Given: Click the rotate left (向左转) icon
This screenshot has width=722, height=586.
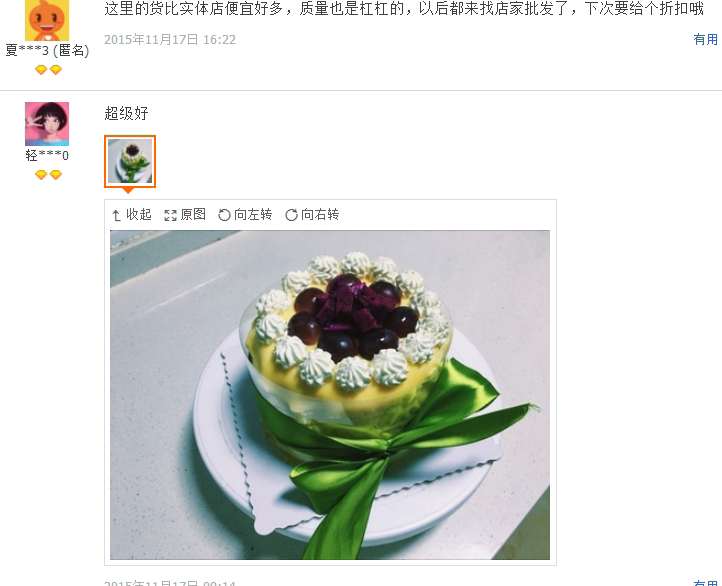Looking at the screenshot, I should (x=224, y=215).
